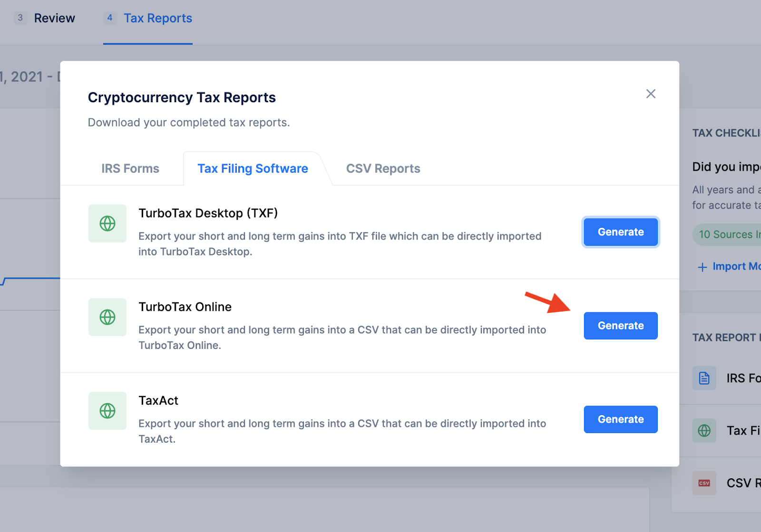This screenshot has width=761, height=532.
Task: Generate the TurboTax Desktop TXF export
Action: (x=620, y=232)
